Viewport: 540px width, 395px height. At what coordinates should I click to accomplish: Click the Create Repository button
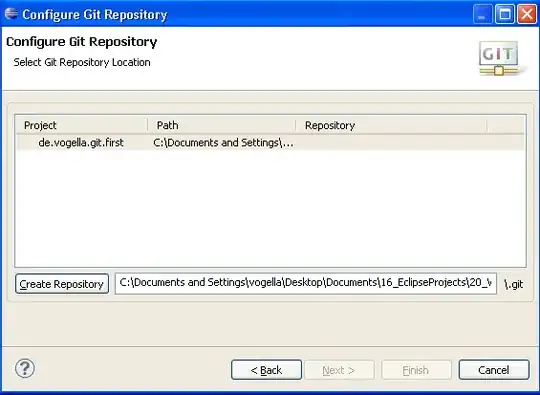coord(62,284)
